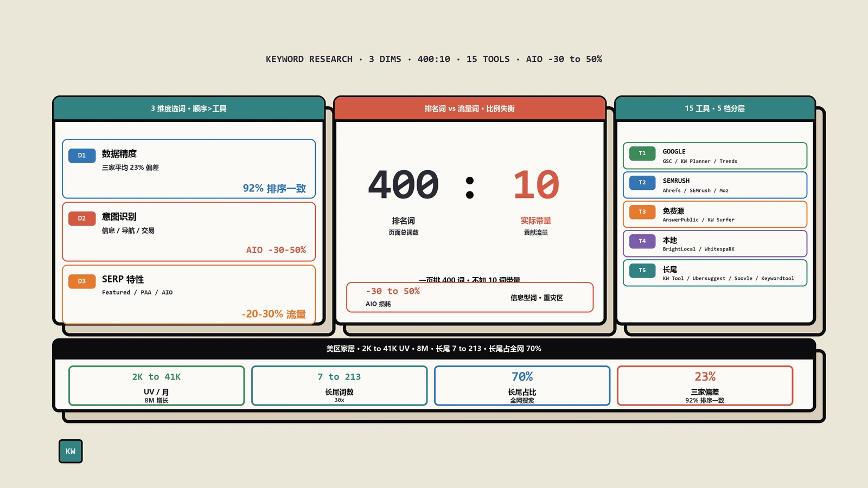Click the Ahrefs / SEMrush / Moz text
Viewport: 868px width, 488px height.
click(x=695, y=191)
